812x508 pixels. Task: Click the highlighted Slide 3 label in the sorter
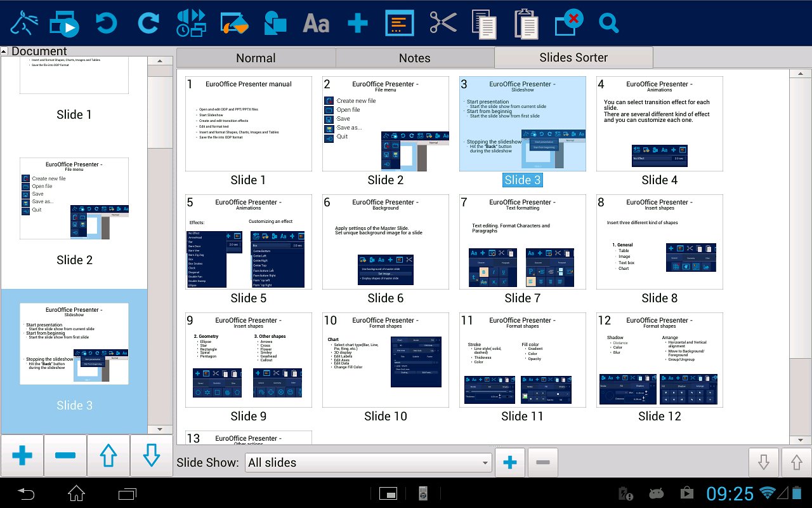[523, 180]
